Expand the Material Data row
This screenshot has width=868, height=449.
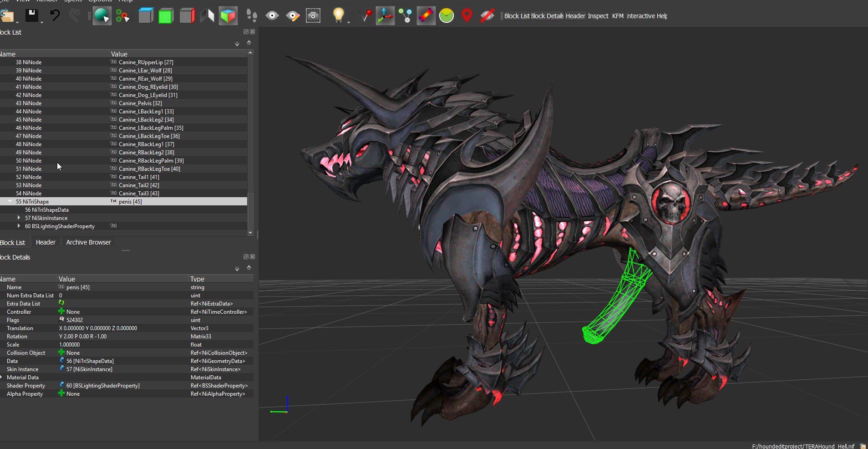[1, 377]
